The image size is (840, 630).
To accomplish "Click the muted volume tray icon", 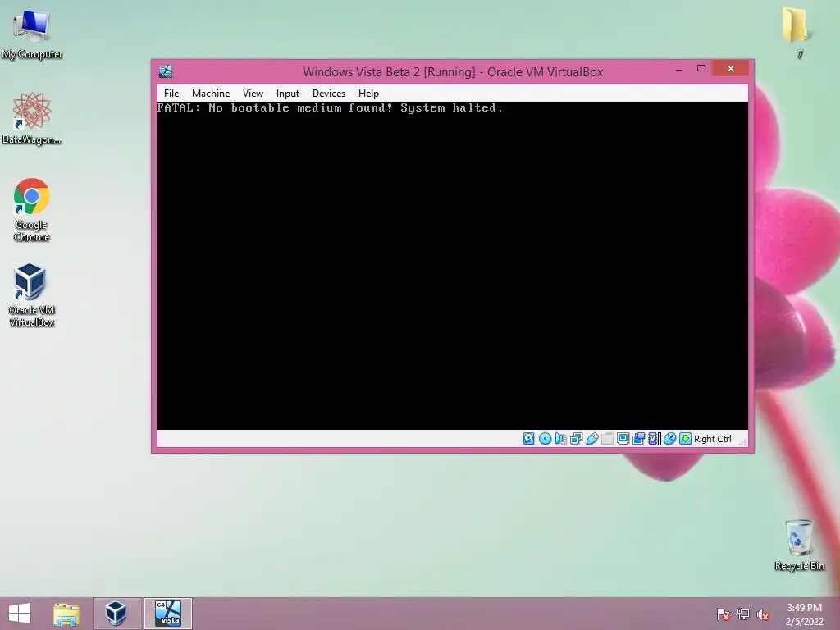I will pos(763,614).
